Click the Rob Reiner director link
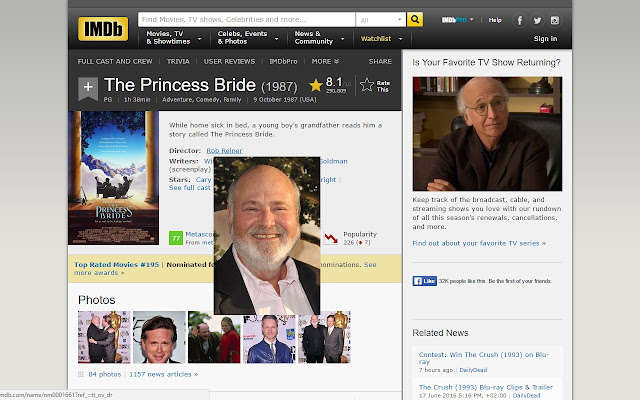This screenshot has height=400, width=640. [x=224, y=151]
